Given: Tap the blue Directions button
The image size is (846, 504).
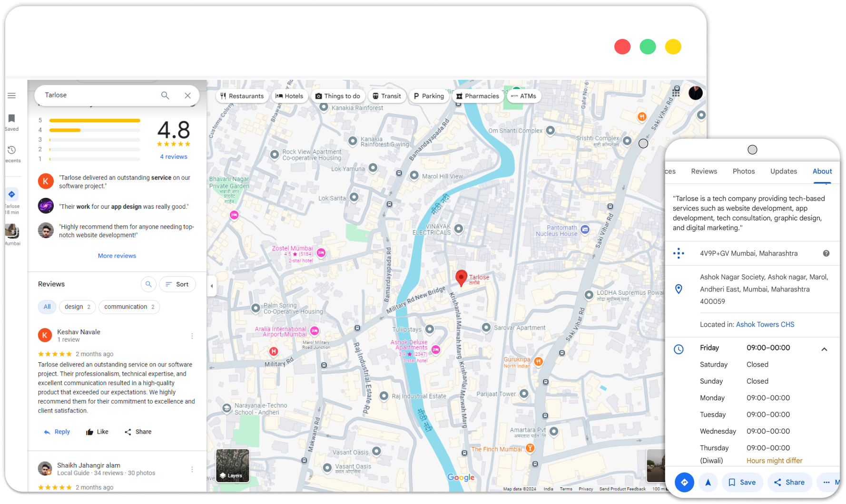Looking at the screenshot, I should point(684,482).
